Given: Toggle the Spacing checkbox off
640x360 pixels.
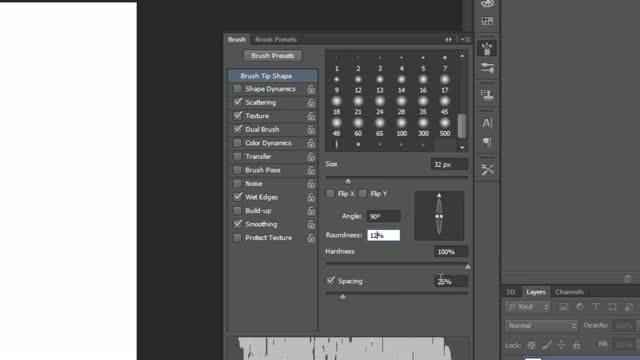Looking at the screenshot, I should point(331,280).
